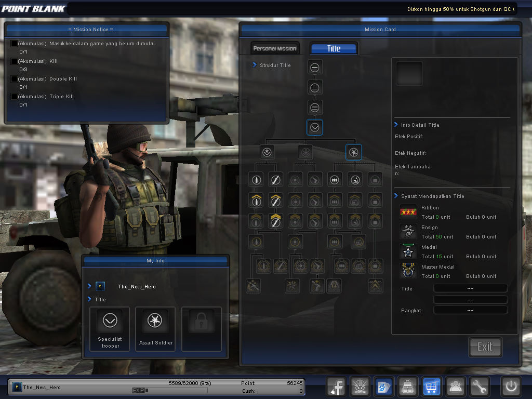The image size is (532, 399).
Task: Click the Ribbon three-star icon
Action: click(408, 212)
